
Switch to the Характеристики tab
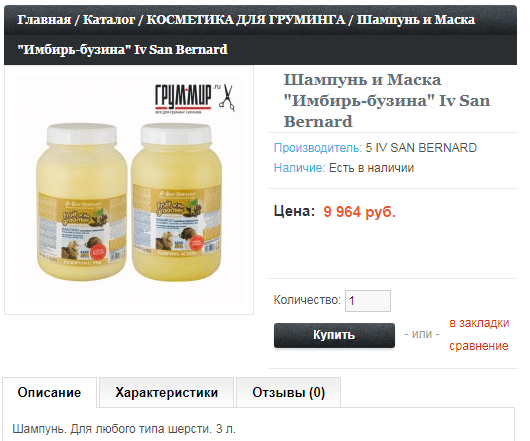pyautogui.click(x=167, y=393)
